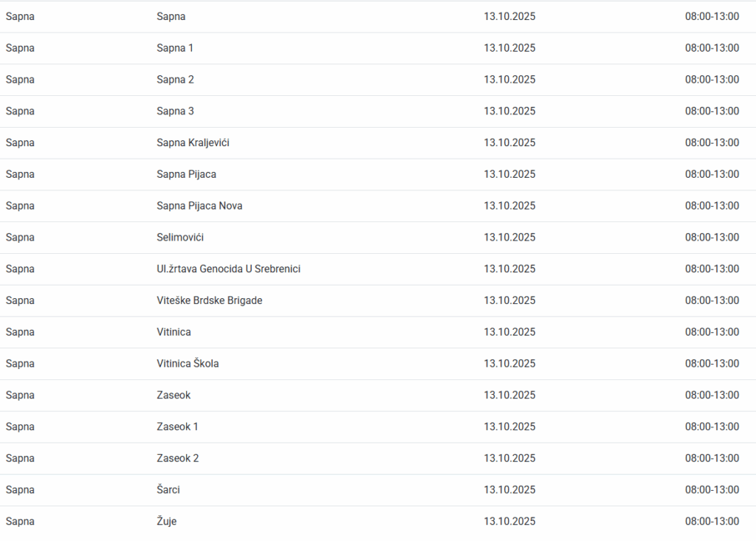Select the "Sapna 2" entry
The image size is (756, 541).
point(175,80)
